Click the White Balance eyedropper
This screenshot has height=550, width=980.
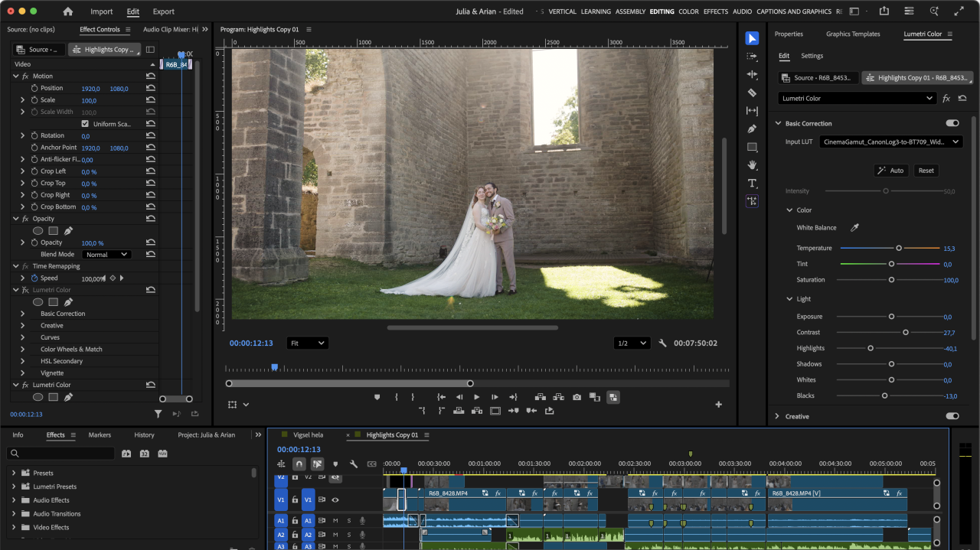click(x=855, y=228)
